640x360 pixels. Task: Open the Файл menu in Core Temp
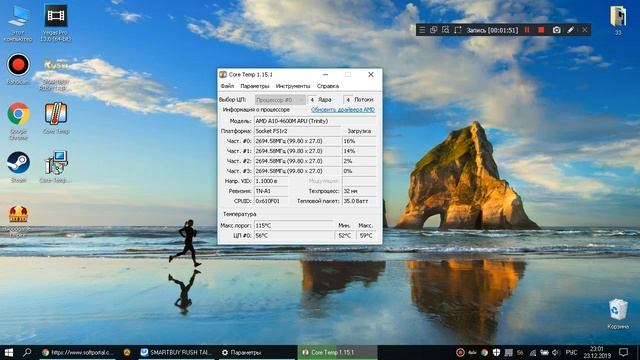(x=227, y=86)
